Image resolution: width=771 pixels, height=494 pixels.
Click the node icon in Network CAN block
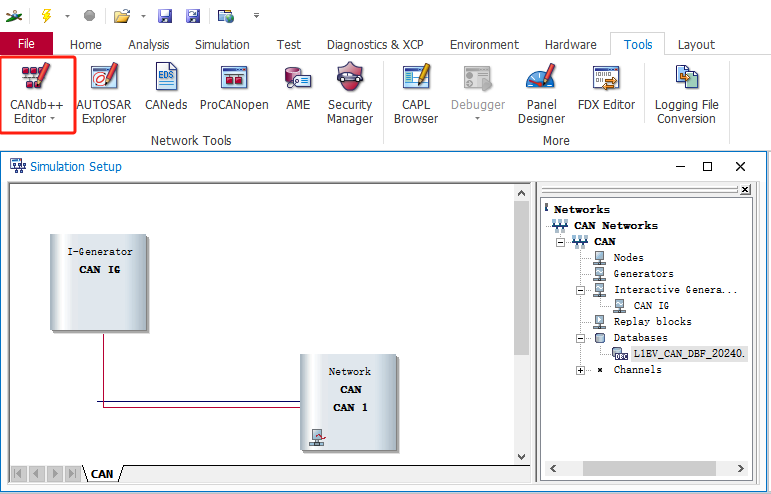coord(317,437)
